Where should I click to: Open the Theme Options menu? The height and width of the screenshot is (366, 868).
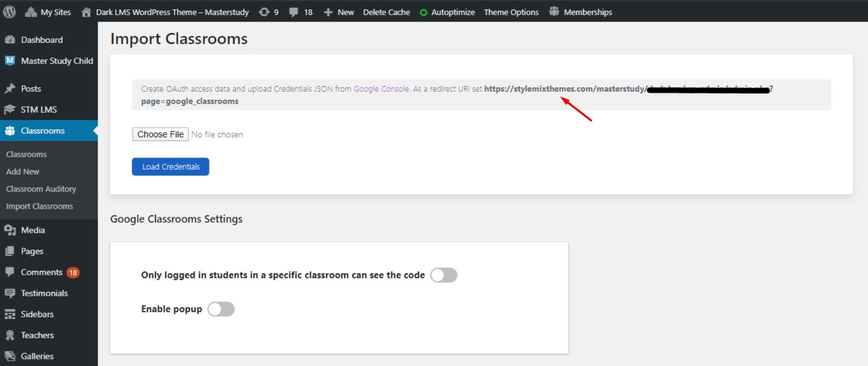coord(511,12)
